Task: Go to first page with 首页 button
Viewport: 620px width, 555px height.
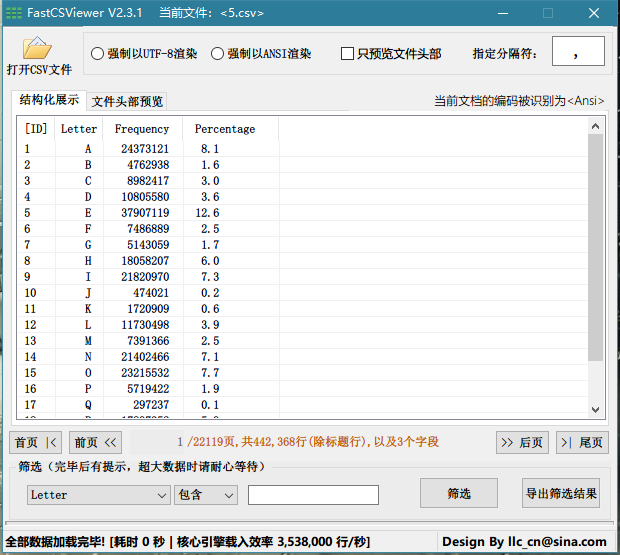Action: [x=37, y=442]
